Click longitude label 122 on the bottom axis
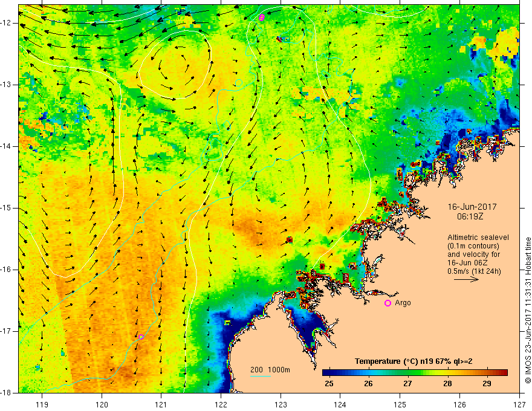The width and height of the screenshot is (532, 411). point(221,405)
